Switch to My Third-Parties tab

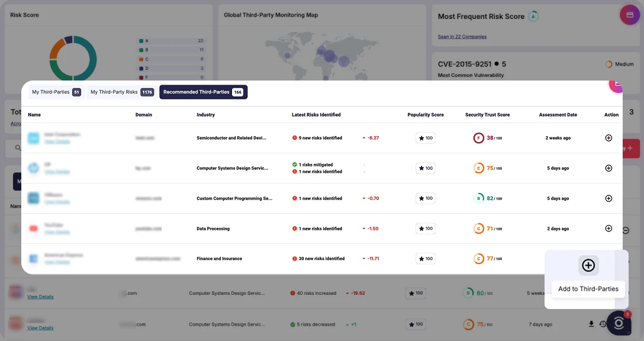coord(56,92)
